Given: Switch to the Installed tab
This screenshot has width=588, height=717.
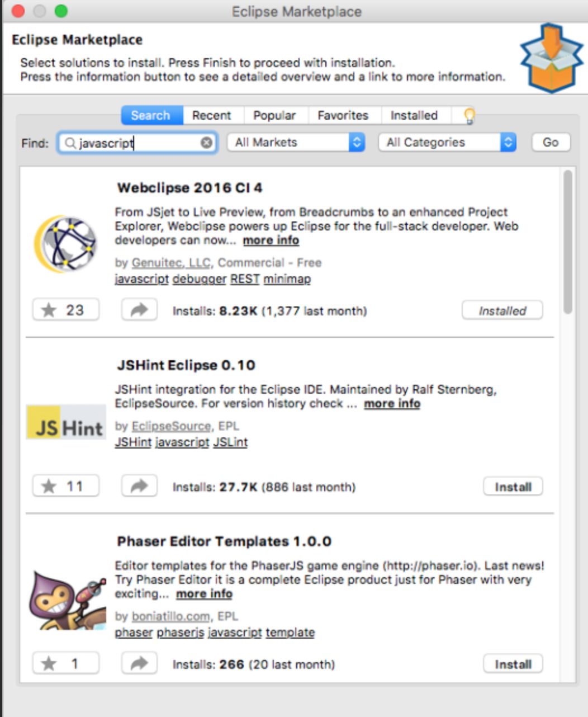Looking at the screenshot, I should (414, 116).
